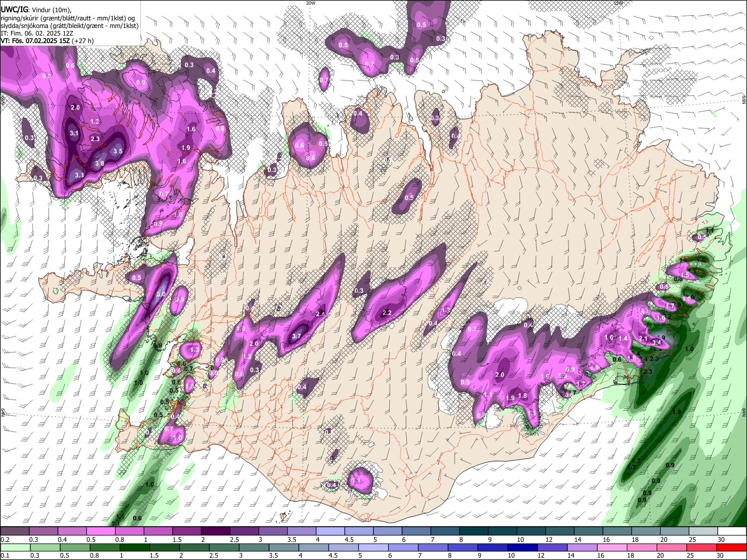Select the lavender 4 swatch in upper legend row
Viewport: 747px width, 560px height.
point(330,531)
